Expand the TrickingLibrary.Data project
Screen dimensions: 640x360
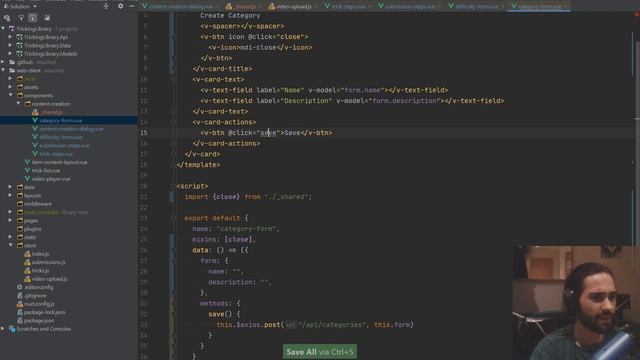[x=10, y=45]
